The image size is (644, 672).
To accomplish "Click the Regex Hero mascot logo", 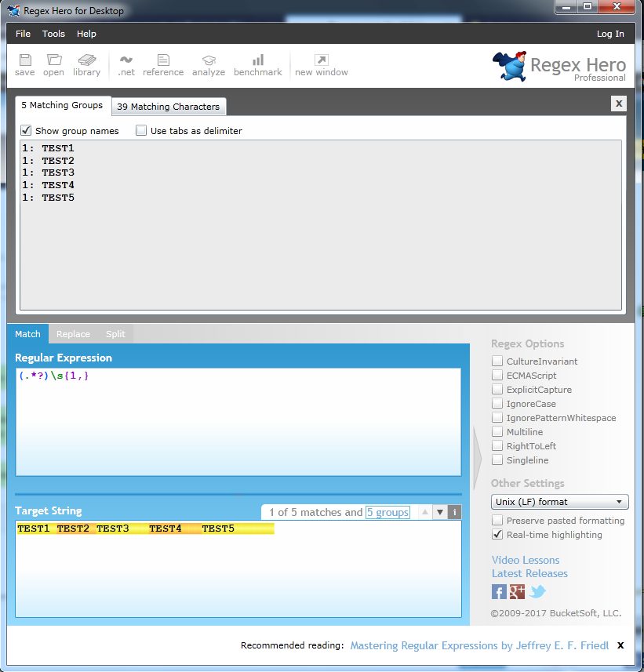I will coord(510,66).
